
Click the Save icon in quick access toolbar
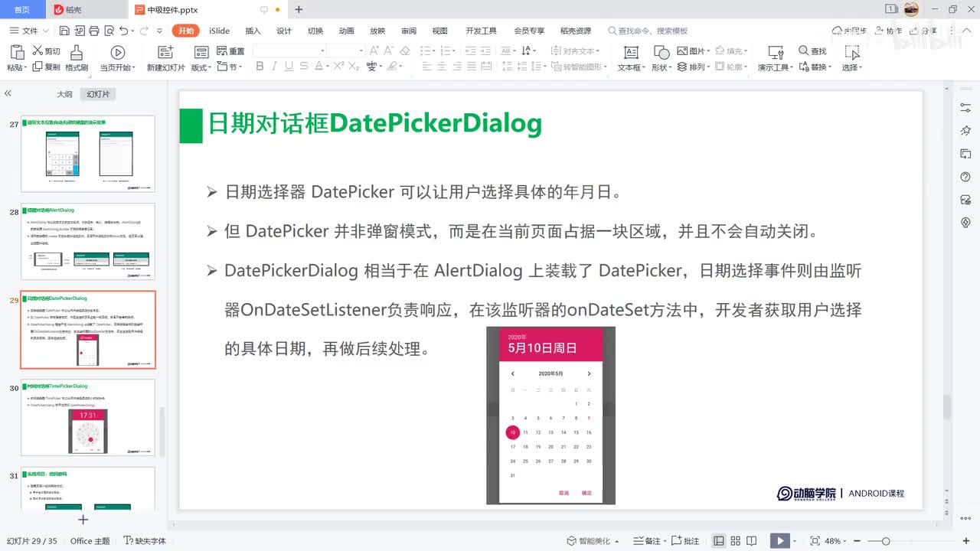64,31
